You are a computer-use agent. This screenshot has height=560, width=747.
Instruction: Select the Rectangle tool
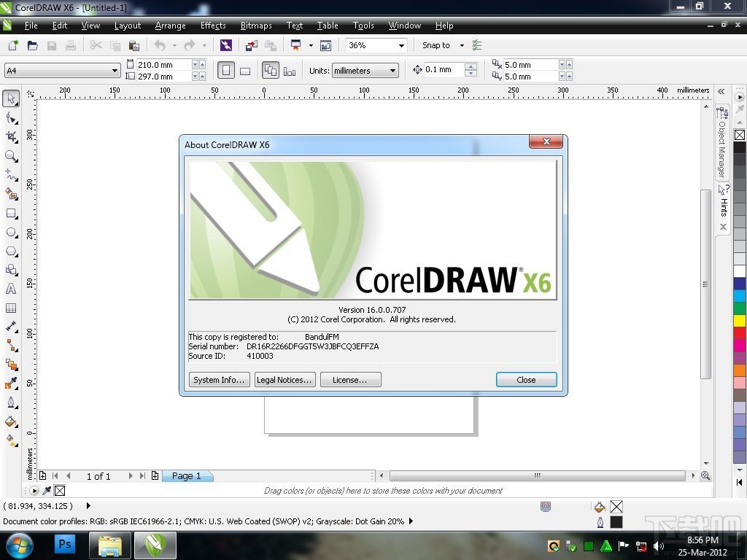coord(10,214)
